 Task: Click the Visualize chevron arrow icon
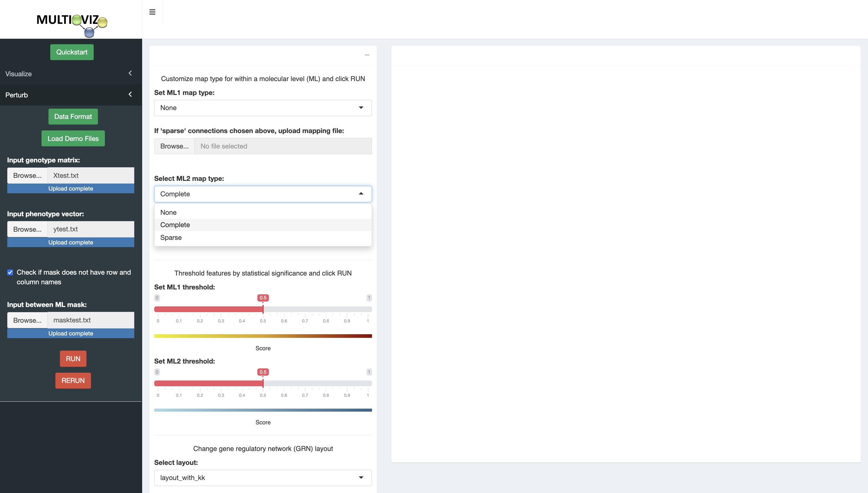click(130, 73)
